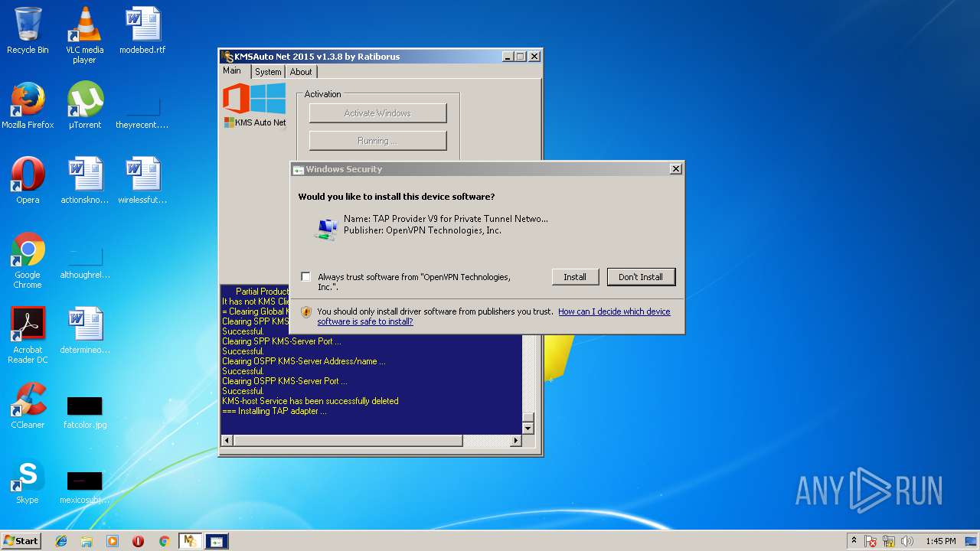Viewport: 980px width, 551px height.
Task: Click 'KMS-host Service has been successfully deleted' line
Action: (x=310, y=401)
